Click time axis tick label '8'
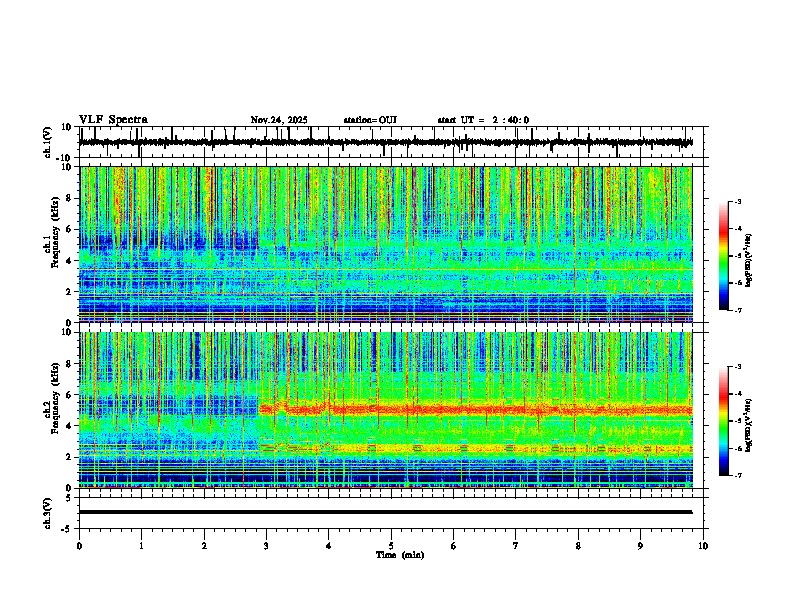 [x=578, y=546]
